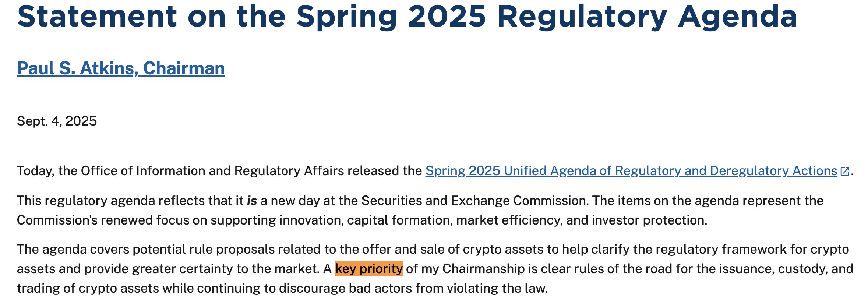Open the Paul S. Atkins, Chairman link
The width and height of the screenshot is (868, 307).
[121, 68]
